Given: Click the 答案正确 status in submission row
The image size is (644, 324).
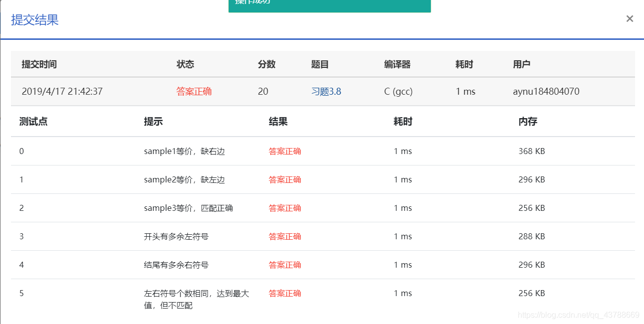Looking at the screenshot, I should (194, 91).
